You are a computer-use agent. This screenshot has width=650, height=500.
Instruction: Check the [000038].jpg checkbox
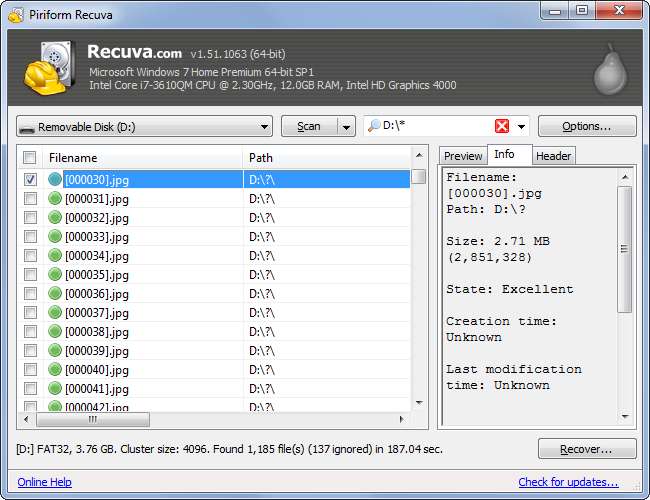[30, 331]
